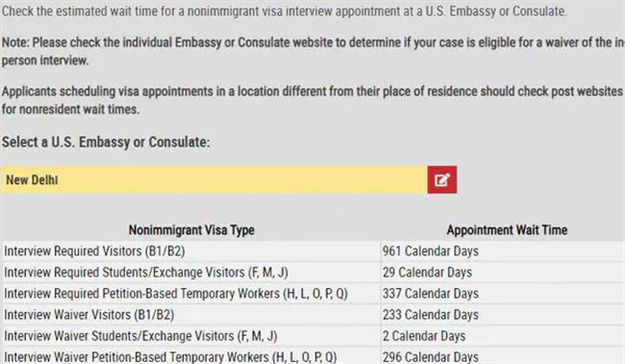Image resolution: width=625 pixels, height=364 pixels.
Task: Click the 233 Calendar Days cell
Action: (431, 315)
